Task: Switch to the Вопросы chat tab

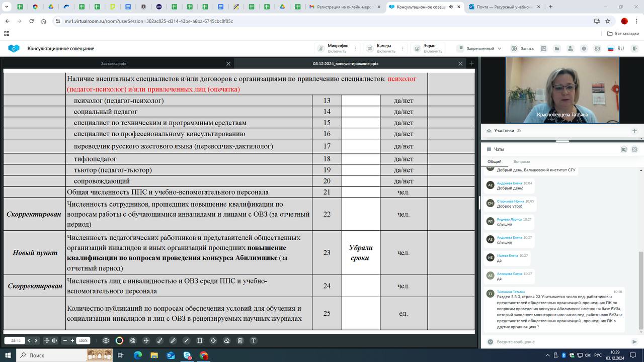Action: coord(522,161)
